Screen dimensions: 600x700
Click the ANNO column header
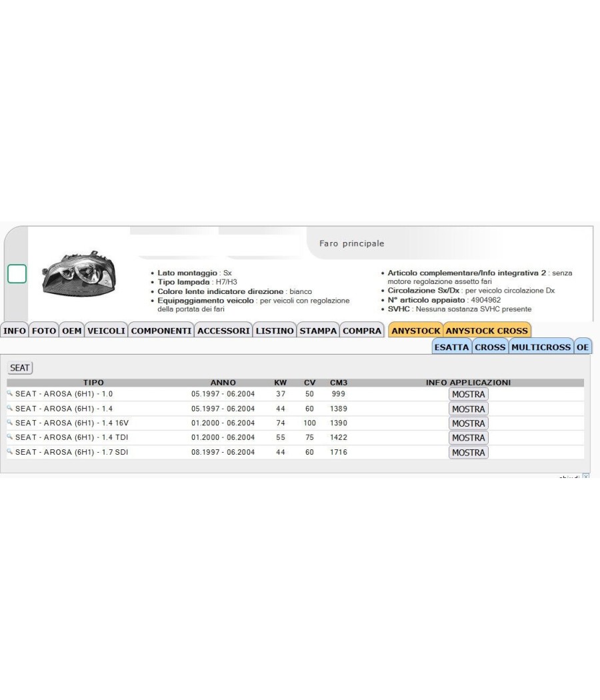[223, 383]
